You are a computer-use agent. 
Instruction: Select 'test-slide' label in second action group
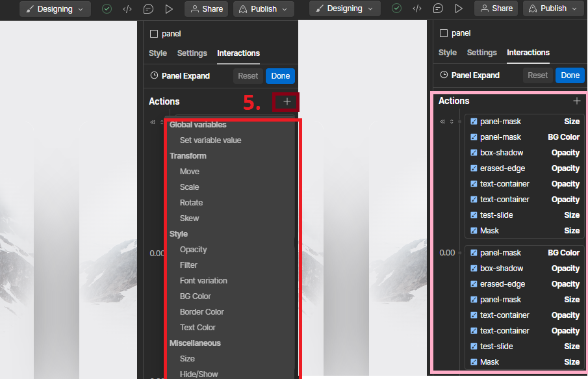tap(496, 346)
